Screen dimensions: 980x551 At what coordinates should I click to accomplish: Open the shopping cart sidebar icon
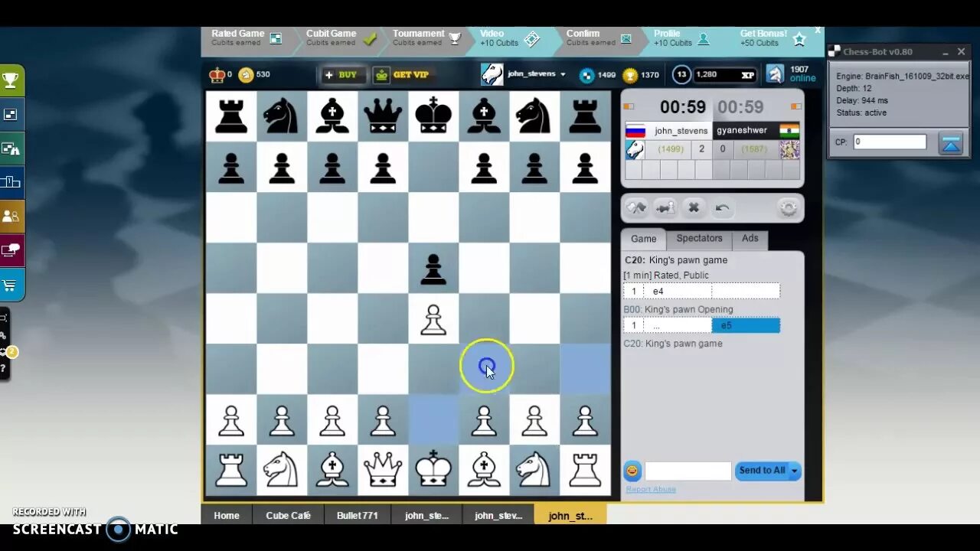tap(11, 285)
